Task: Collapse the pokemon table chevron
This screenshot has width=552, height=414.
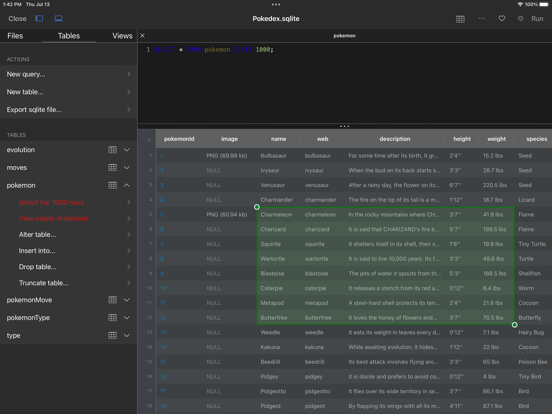Action: tap(127, 185)
